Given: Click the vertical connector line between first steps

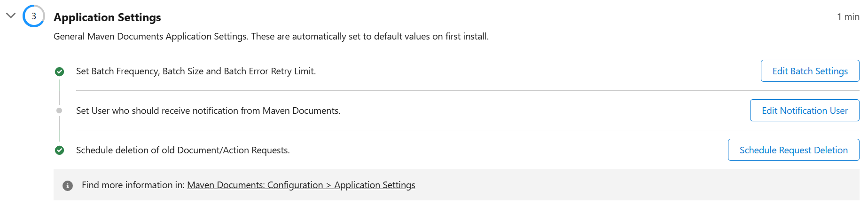Looking at the screenshot, I should 59,92.
